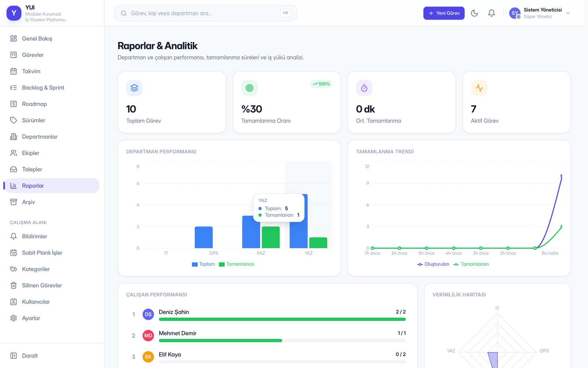Click the green YAZ completed bar
The height and width of the screenshot is (368, 588).
point(318,243)
